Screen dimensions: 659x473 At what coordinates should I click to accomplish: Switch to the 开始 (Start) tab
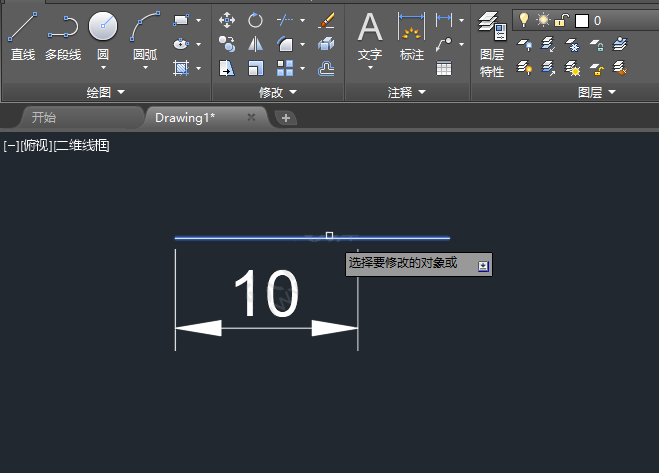pyautogui.click(x=44, y=117)
